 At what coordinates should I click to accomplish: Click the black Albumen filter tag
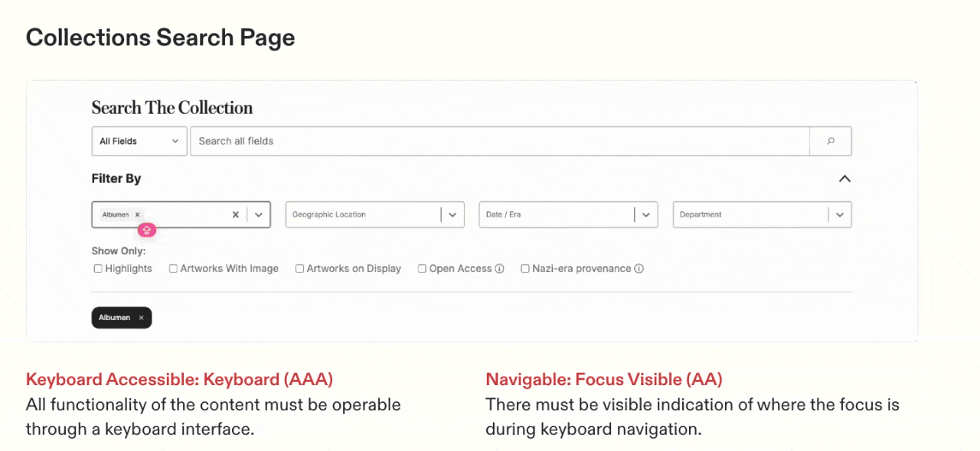[114, 318]
